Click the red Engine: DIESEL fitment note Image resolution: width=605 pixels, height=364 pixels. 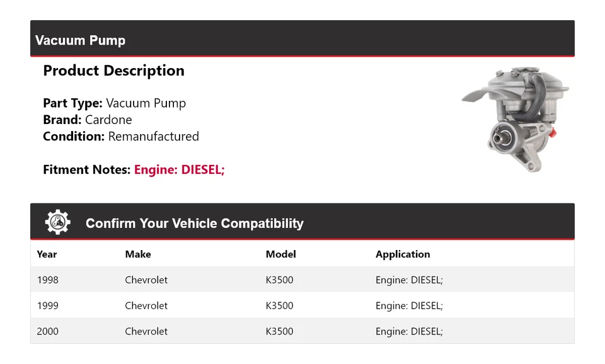pyautogui.click(x=179, y=169)
